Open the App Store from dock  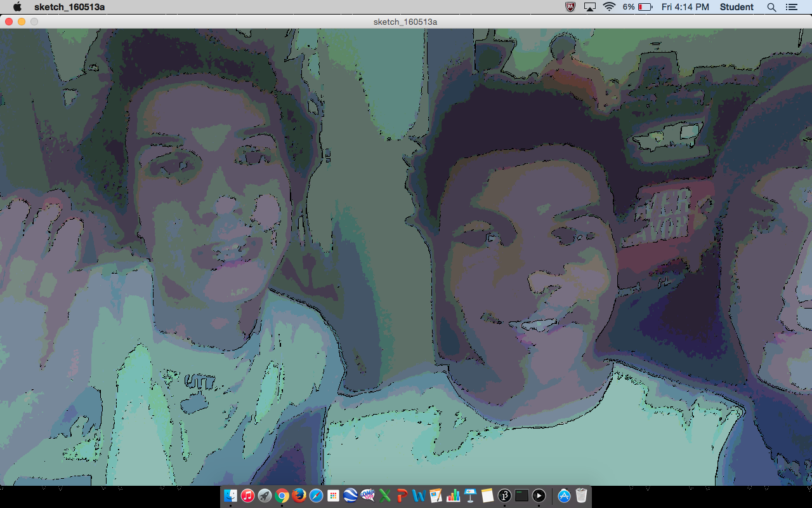(x=564, y=495)
